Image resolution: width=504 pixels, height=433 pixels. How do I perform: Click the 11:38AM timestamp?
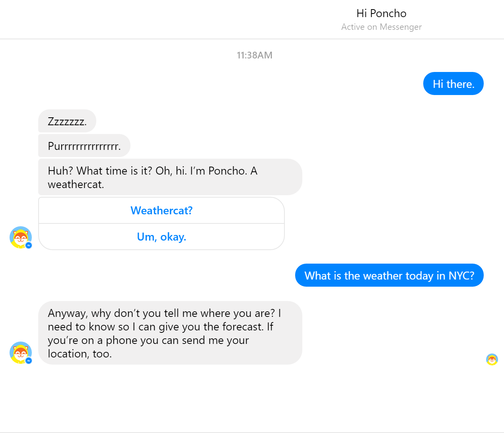(x=255, y=55)
